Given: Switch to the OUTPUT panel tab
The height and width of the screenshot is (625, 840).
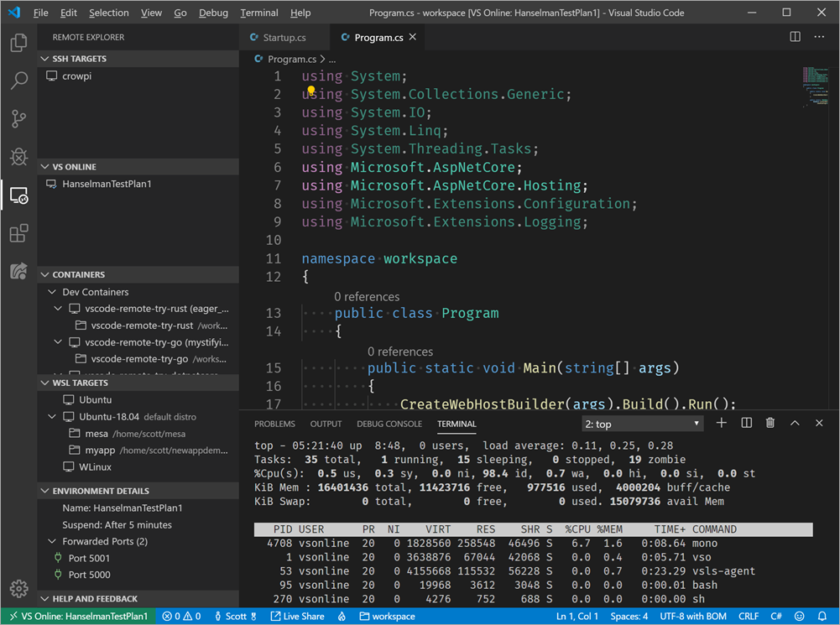Looking at the screenshot, I should 326,424.
